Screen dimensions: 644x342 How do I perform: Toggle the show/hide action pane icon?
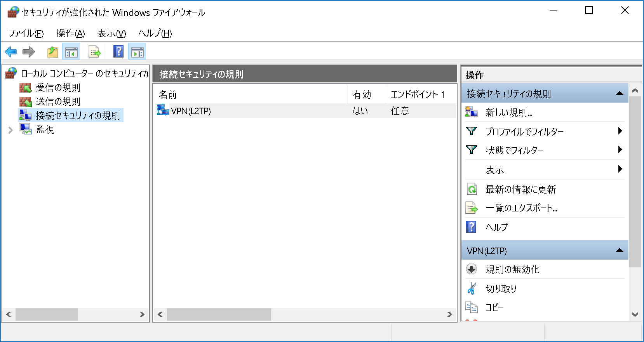coord(137,52)
